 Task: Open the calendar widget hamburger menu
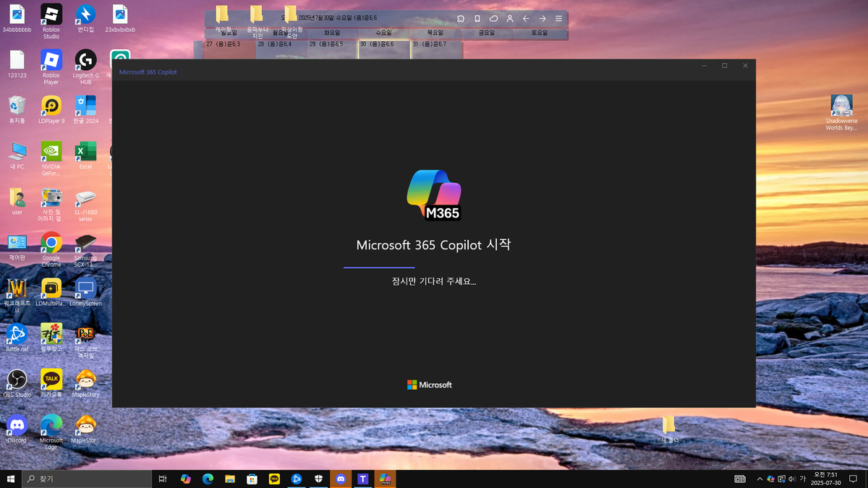pyautogui.click(x=558, y=18)
